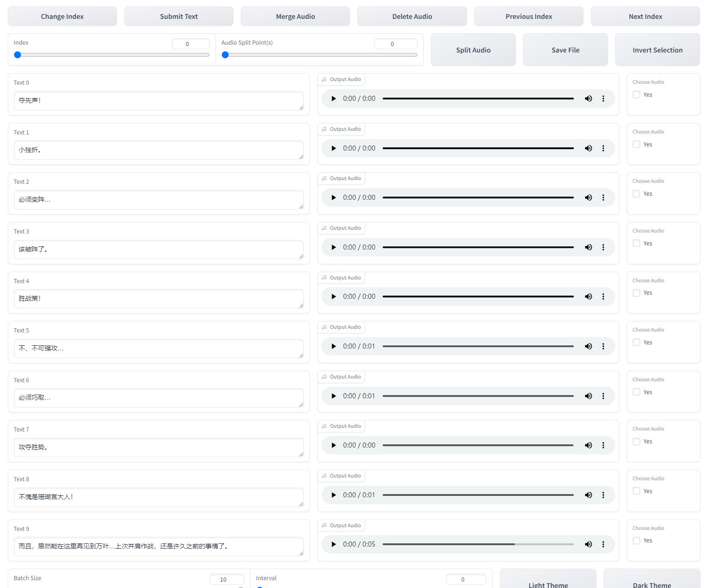Check Choose Audio Yes for Text 0

(636, 94)
